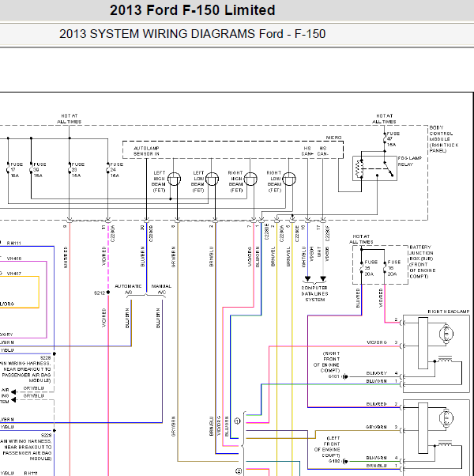Click the 'S212' splice label

tap(100, 293)
